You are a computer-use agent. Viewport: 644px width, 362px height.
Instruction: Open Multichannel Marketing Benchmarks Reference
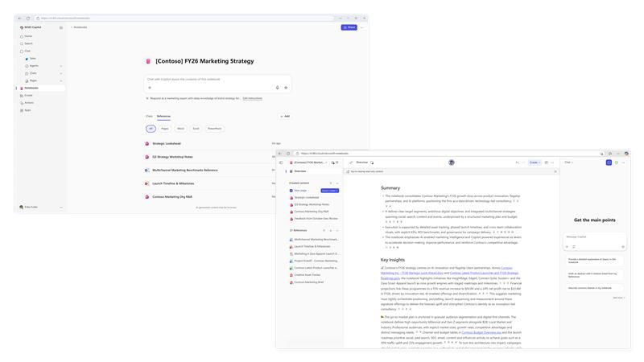click(185, 170)
